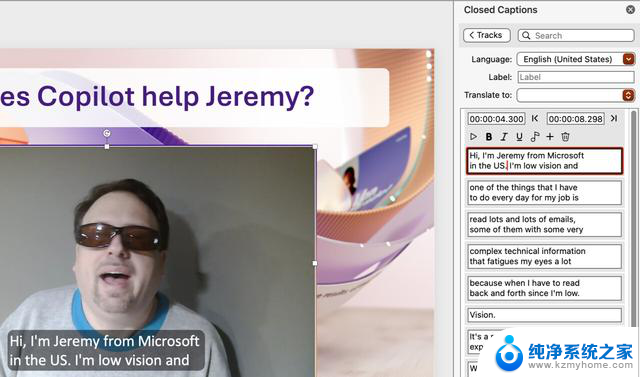This screenshot has width=640, height=377.
Task: Delete caption with trash icon
Action: click(565, 137)
